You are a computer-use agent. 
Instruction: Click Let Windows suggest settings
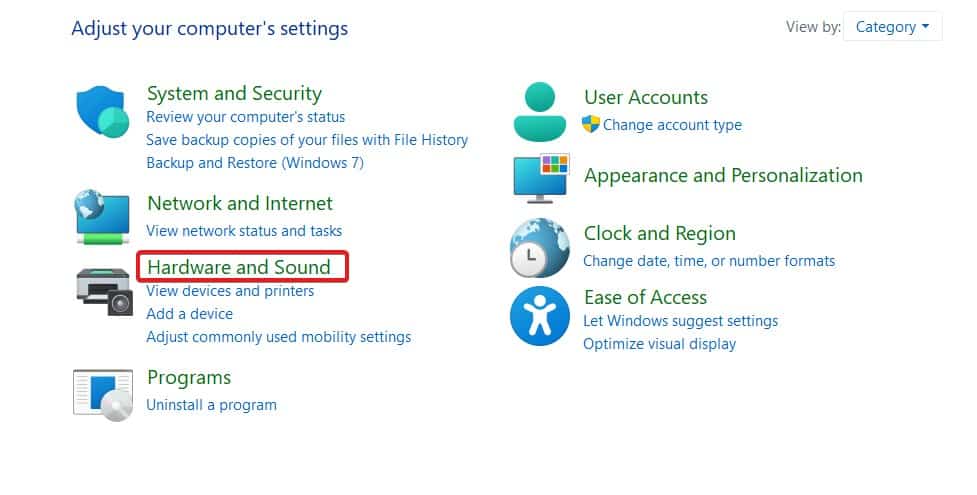click(x=680, y=321)
